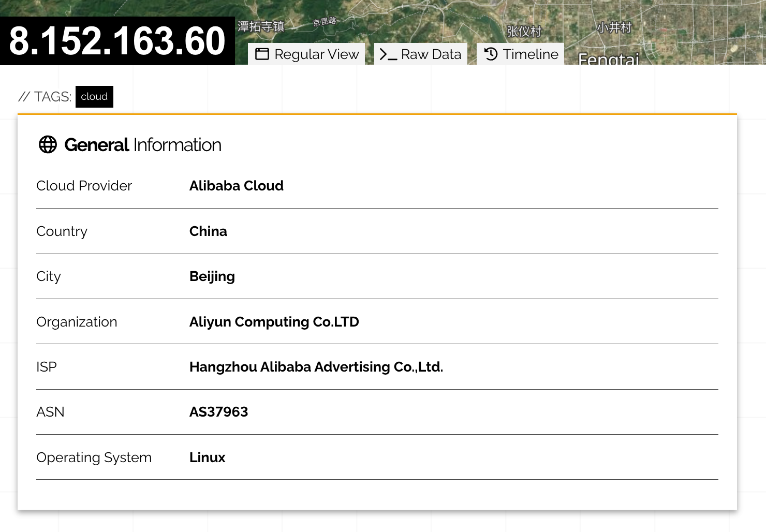The image size is (766, 532).
Task: Switch to the Raw Data tab
Action: [420, 54]
